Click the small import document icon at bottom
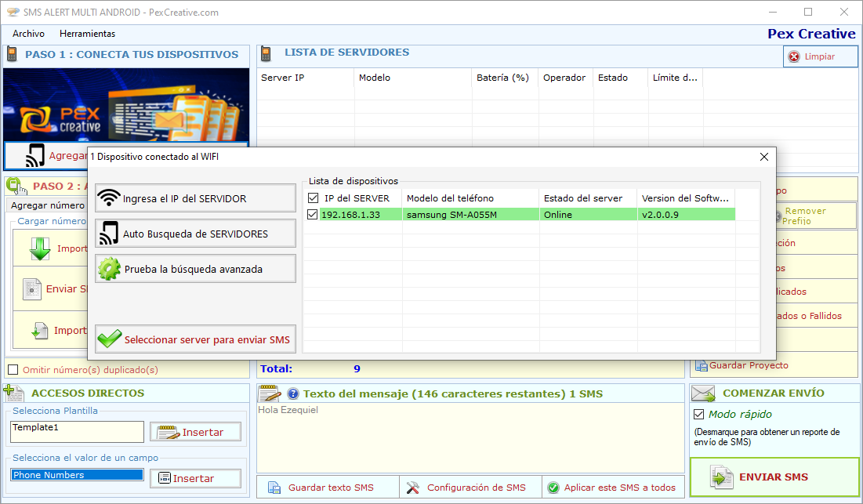The height and width of the screenshot is (504, 863). 40,330
